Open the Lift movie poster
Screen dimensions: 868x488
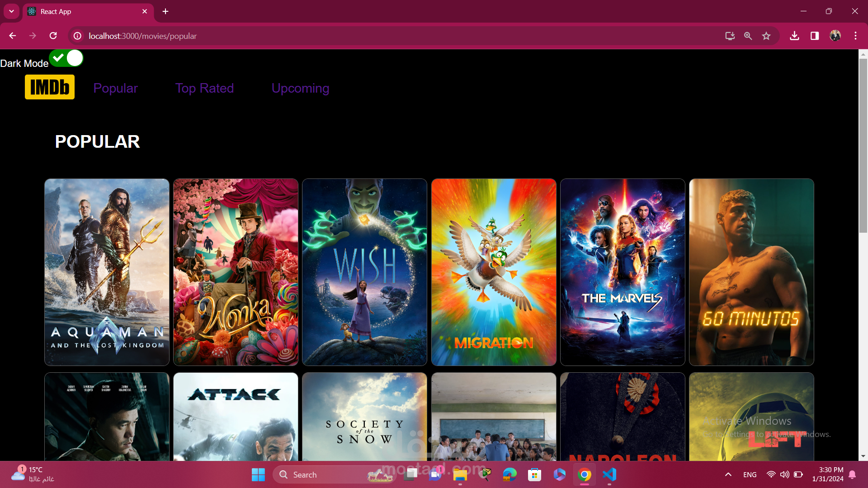(x=751, y=417)
